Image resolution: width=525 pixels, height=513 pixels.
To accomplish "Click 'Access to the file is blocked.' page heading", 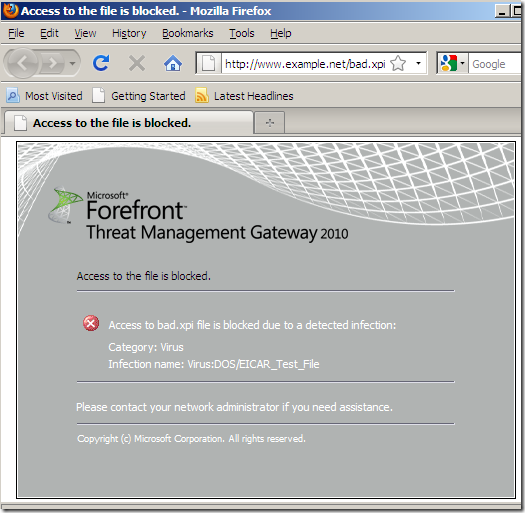I will pyautogui.click(x=144, y=276).
